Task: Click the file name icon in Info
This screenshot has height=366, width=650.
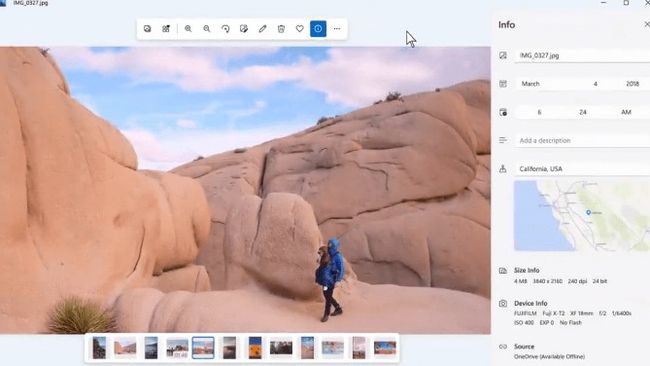Action: (503, 56)
